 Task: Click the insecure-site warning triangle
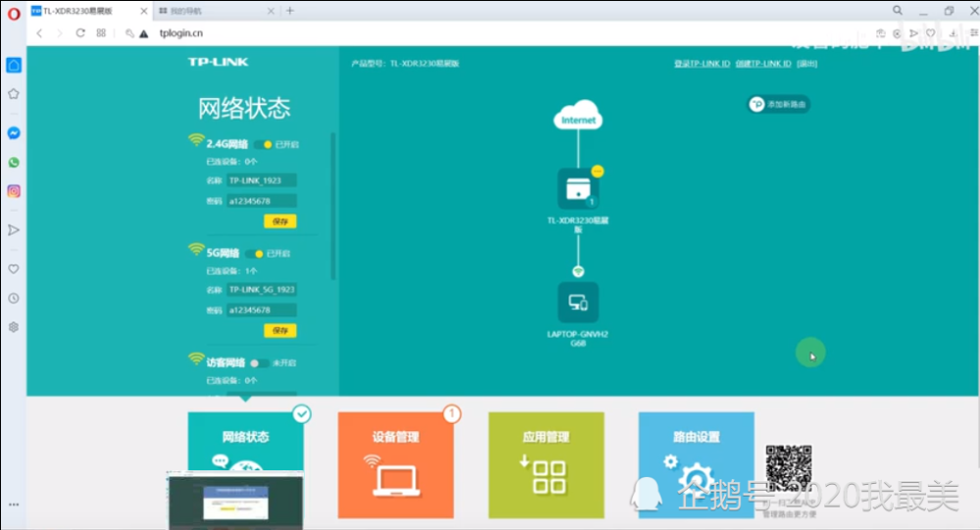tap(144, 33)
